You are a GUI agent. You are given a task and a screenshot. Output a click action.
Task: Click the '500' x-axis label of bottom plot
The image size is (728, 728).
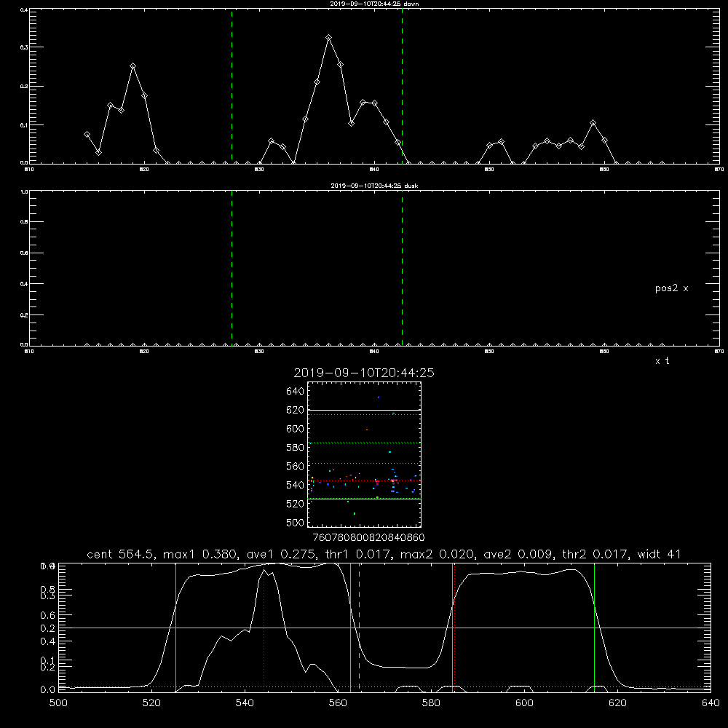pyautogui.click(x=58, y=703)
